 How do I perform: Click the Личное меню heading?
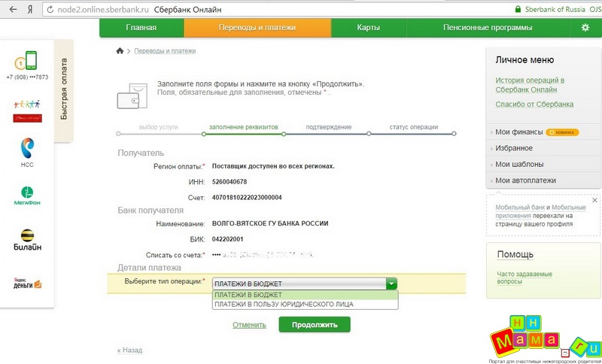(524, 60)
